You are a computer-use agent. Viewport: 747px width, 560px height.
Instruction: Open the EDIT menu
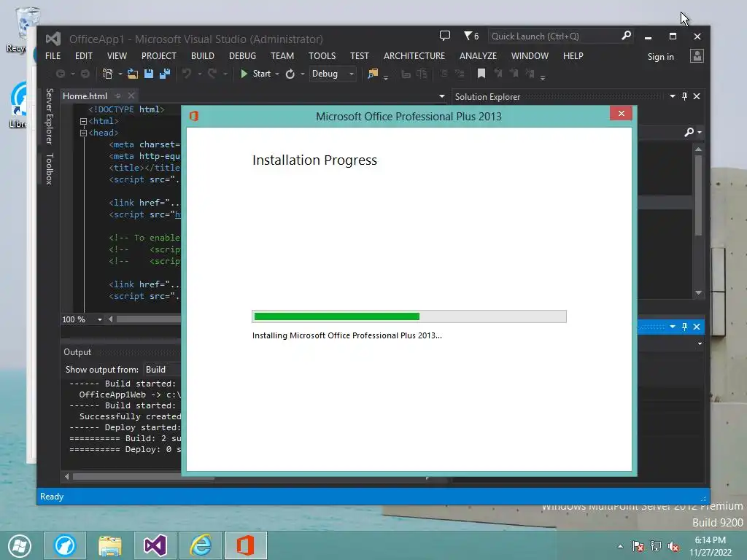tap(83, 55)
